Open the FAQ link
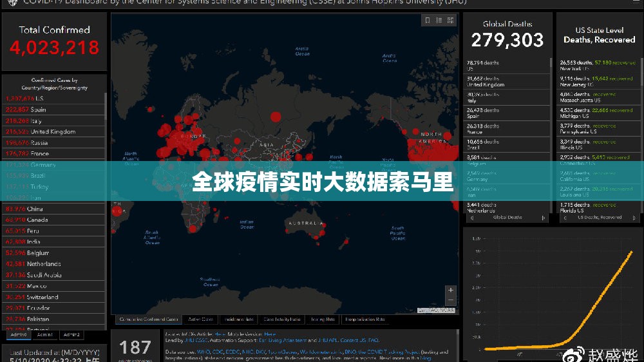 (373, 340)
